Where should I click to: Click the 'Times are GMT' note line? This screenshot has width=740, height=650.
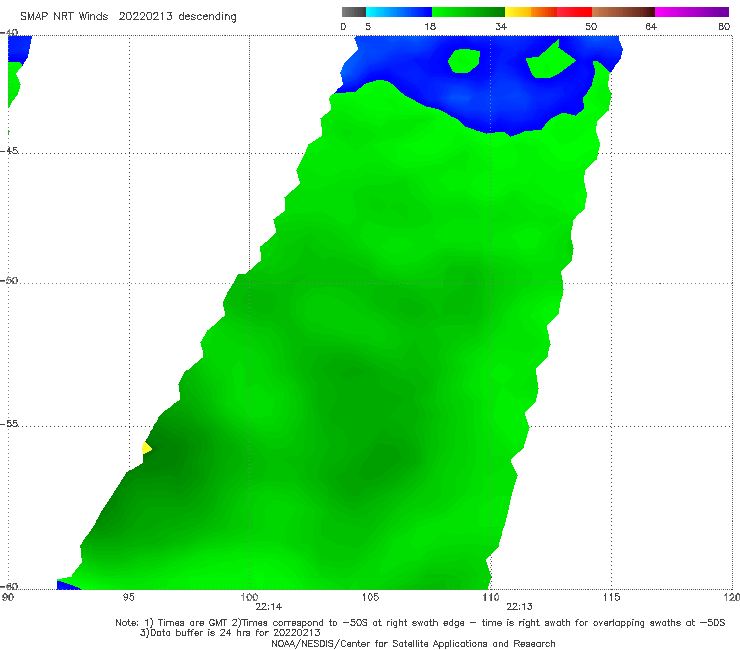[420, 623]
